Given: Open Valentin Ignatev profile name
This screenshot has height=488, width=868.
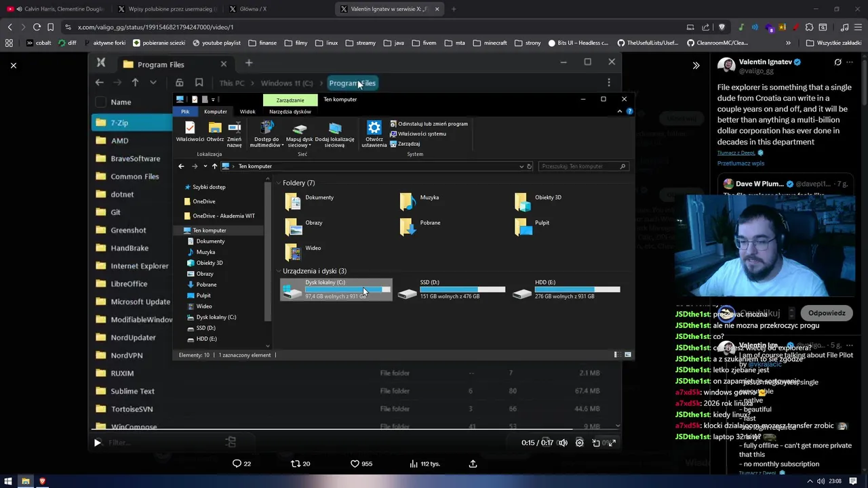Looking at the screenshot, I should point(765,62).
